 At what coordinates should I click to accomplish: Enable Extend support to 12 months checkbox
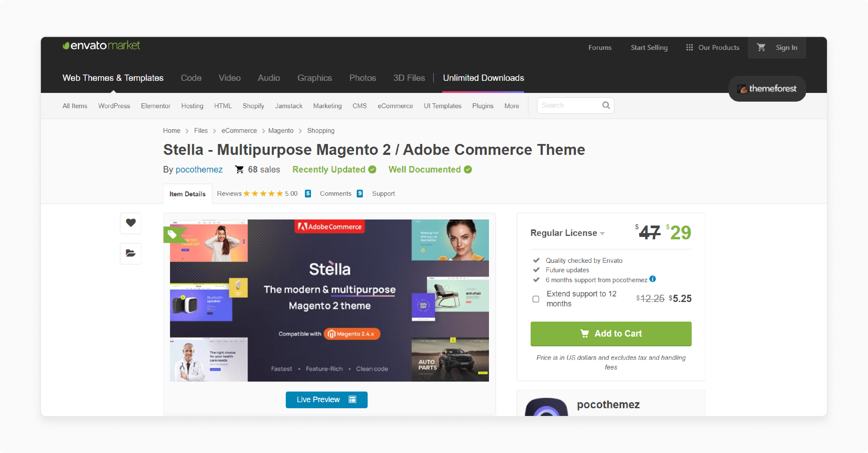[x=536, y=299]
